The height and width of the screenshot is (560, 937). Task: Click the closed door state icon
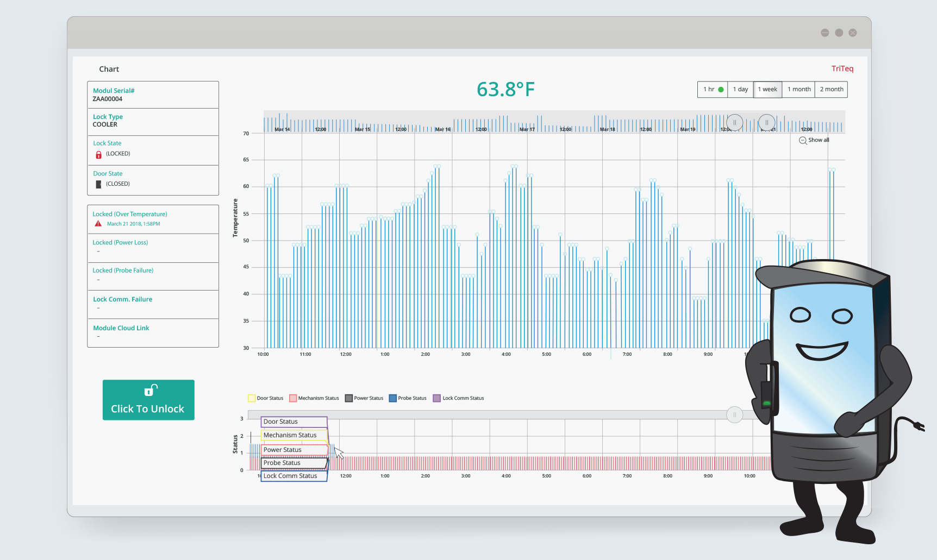click(98, 184)
